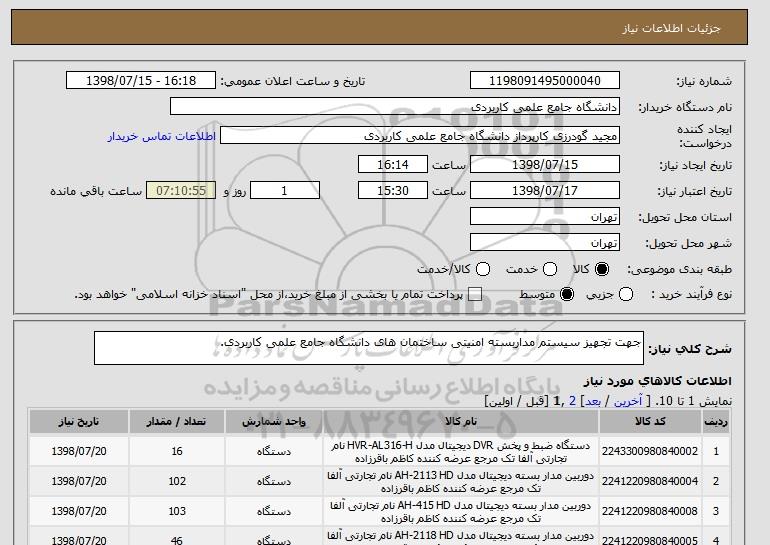Click the announcement date field 1398/07/15 - 16:18
Viewport: 770px width, 545px height.
[141, 81]
